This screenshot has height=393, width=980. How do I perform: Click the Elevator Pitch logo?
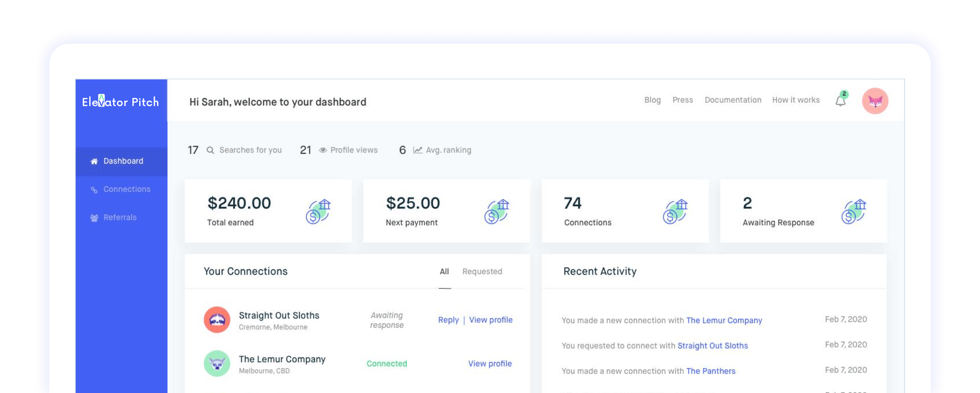click(120, 102)
